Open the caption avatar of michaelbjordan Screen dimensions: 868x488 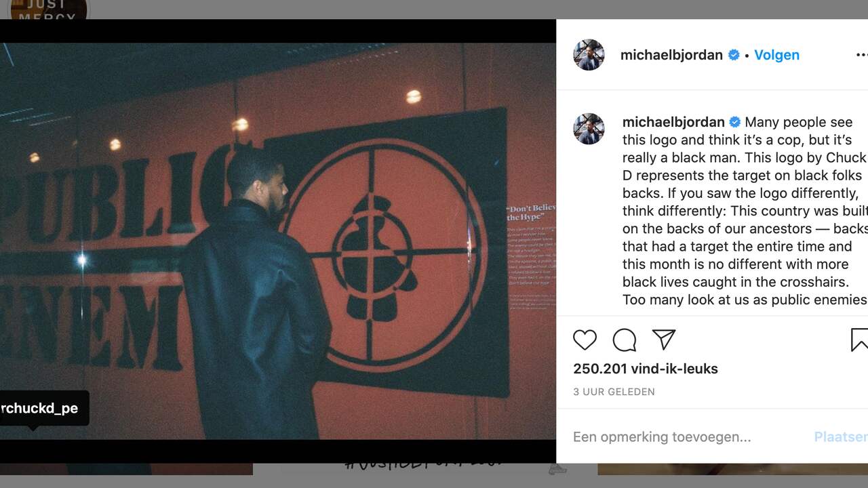click(589, 129)
